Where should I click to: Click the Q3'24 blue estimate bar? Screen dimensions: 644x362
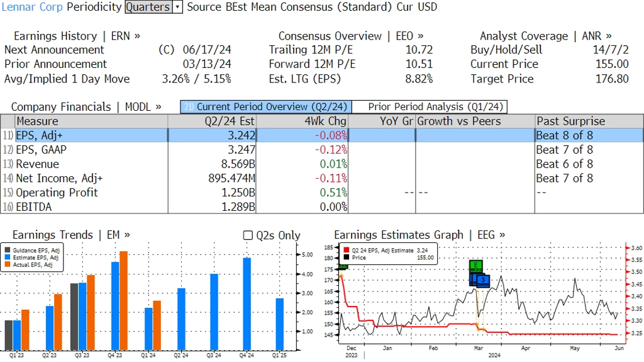[x=214, y=312]
